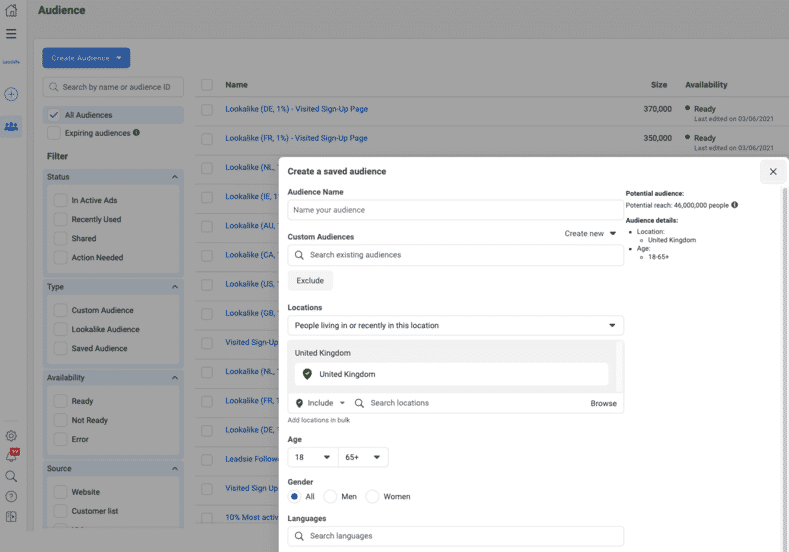Open the 10% Most active audience link
The width and height of the screenshot is (789, 552).
[x=252, y=517]
